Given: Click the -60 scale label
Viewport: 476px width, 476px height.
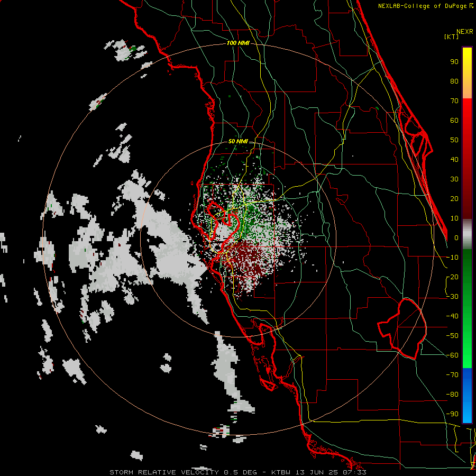Looking at the screenshot, I should [452, 355].
